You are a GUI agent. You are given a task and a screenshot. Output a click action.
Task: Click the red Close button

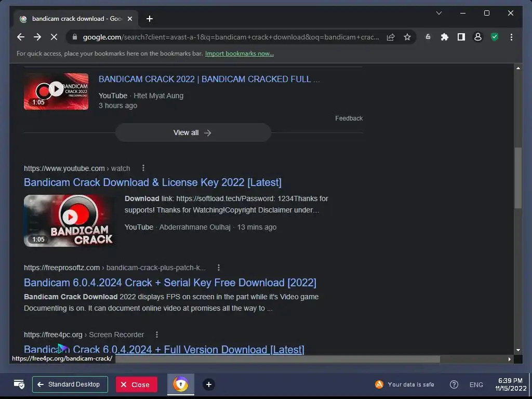click(x=137, y=384)
